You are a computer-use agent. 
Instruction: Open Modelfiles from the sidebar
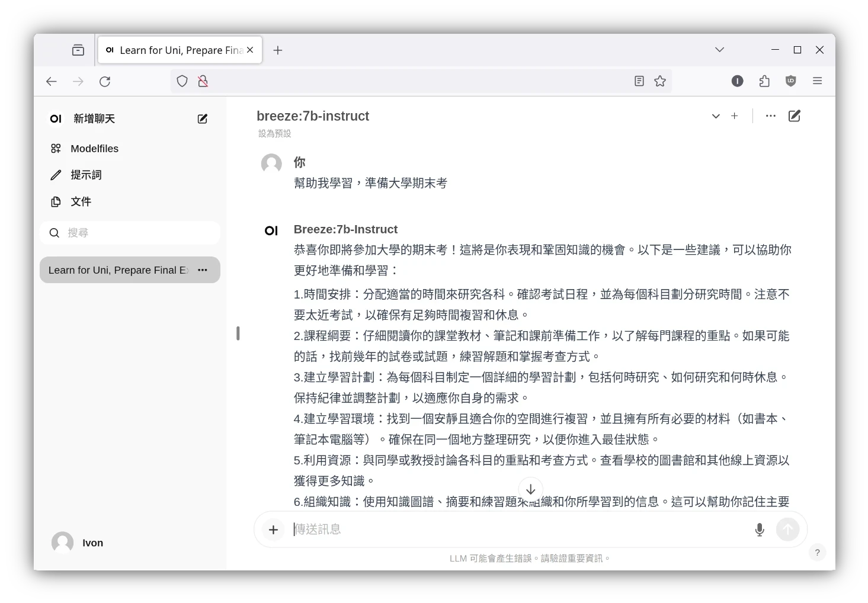[x=94, y=149]
